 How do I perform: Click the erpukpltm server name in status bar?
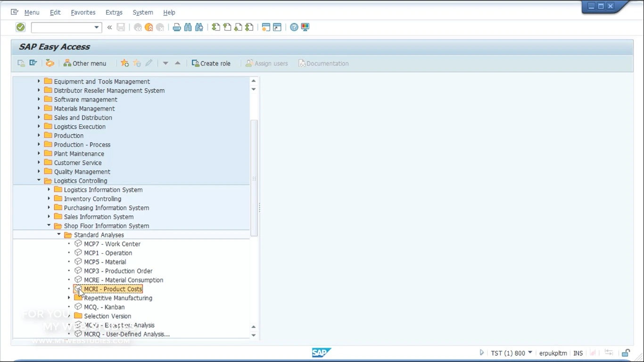(x=553, y=353)
